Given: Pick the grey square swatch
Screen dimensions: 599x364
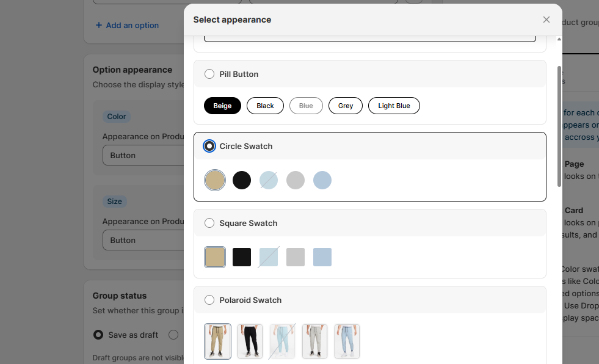Looking at the screenshot, I should (x=296, y=257).
